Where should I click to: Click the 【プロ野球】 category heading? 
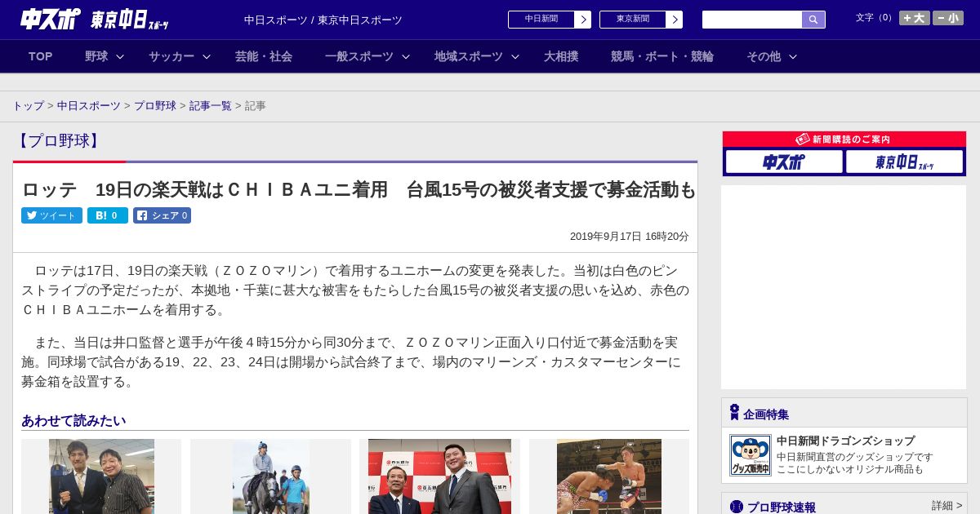pyautogui.click(x=59, y=140)
